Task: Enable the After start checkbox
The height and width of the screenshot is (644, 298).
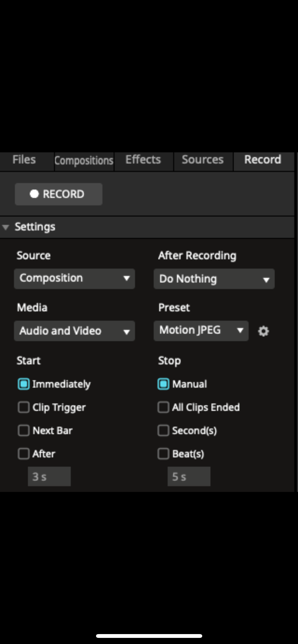Action: [24, 454]
